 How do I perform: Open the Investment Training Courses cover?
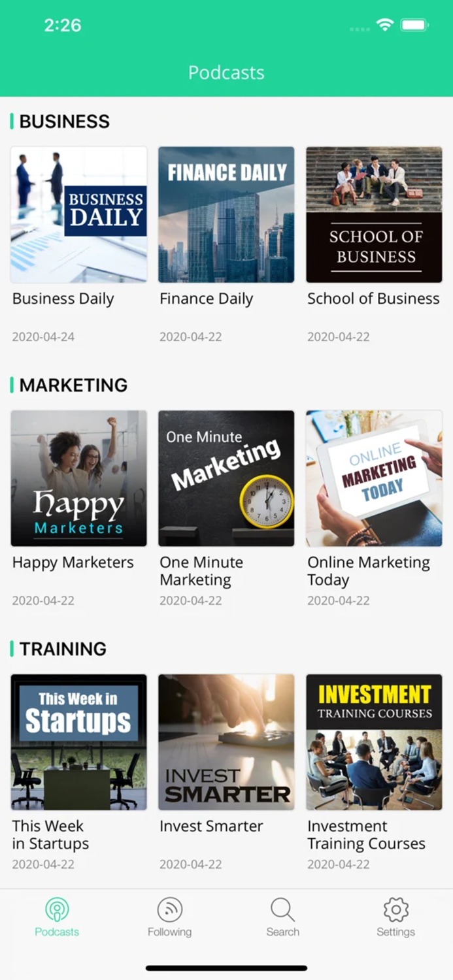(374, 742)
